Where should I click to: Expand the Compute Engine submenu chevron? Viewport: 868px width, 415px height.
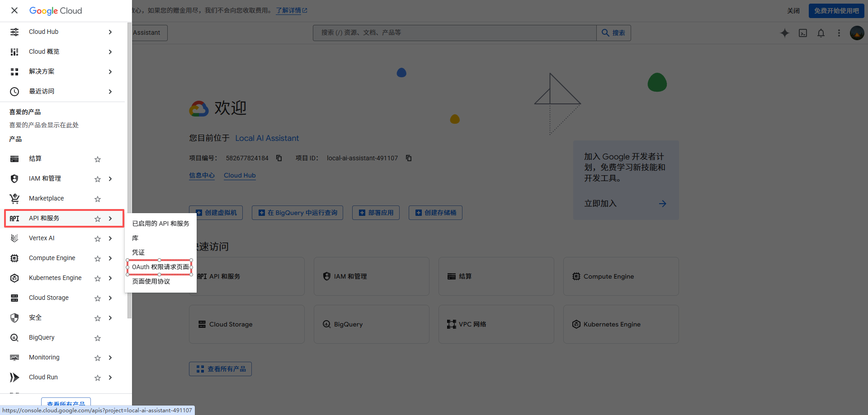(x=110, y=258)
